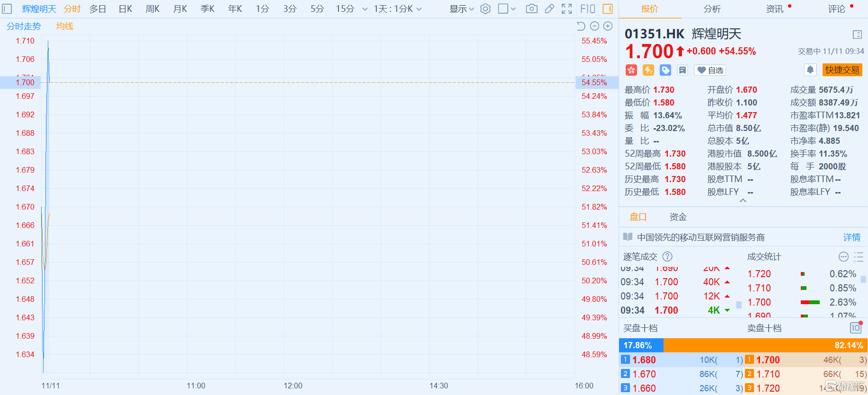Toggle the right side panel visibility
This screenshot has height=395, width=868.
tap(608, 9)
